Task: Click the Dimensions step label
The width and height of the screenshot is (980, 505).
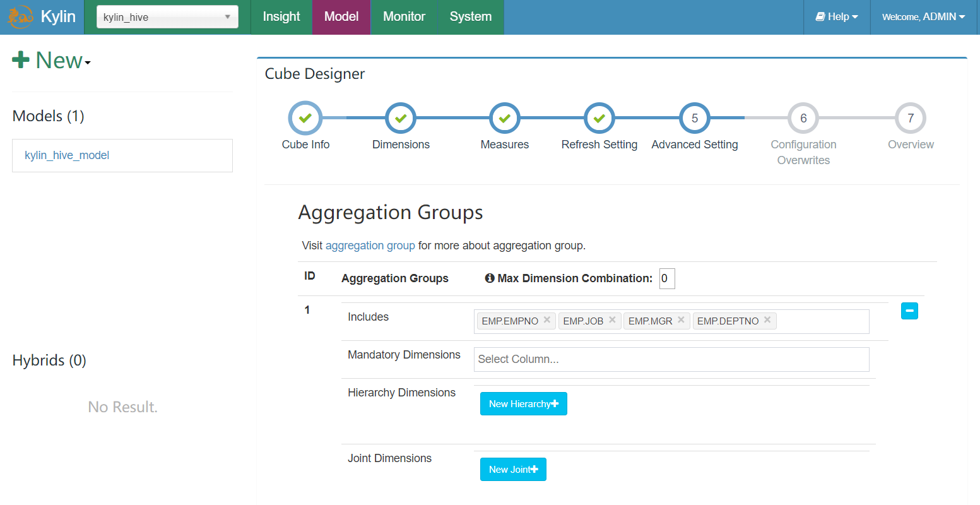Action: (x=401, y=145)
